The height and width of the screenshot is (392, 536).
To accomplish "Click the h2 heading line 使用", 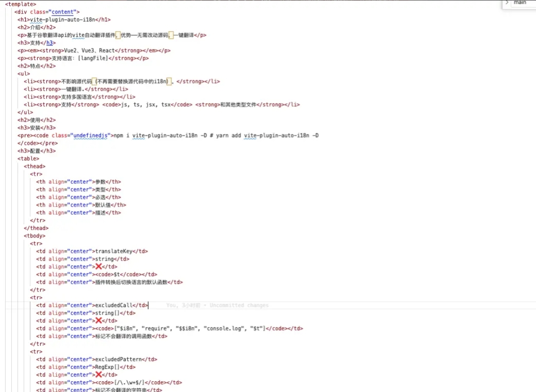I will (37, 120).
